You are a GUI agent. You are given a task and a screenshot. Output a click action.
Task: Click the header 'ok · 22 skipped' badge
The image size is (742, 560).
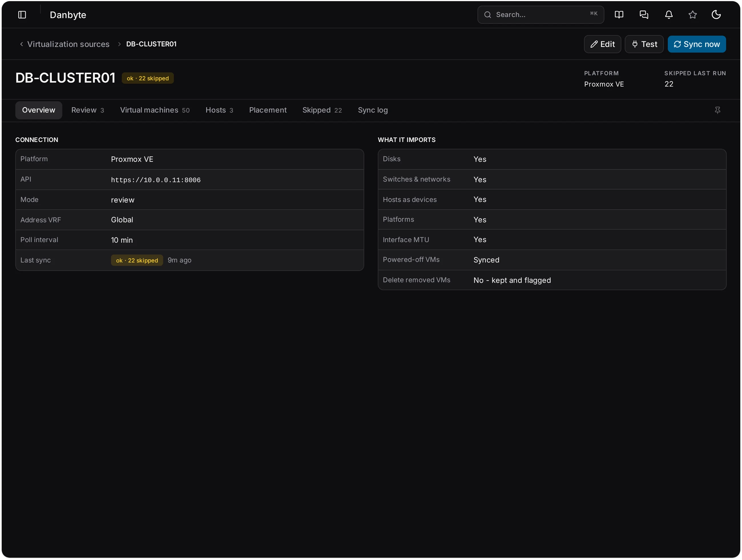pos(148,78)
